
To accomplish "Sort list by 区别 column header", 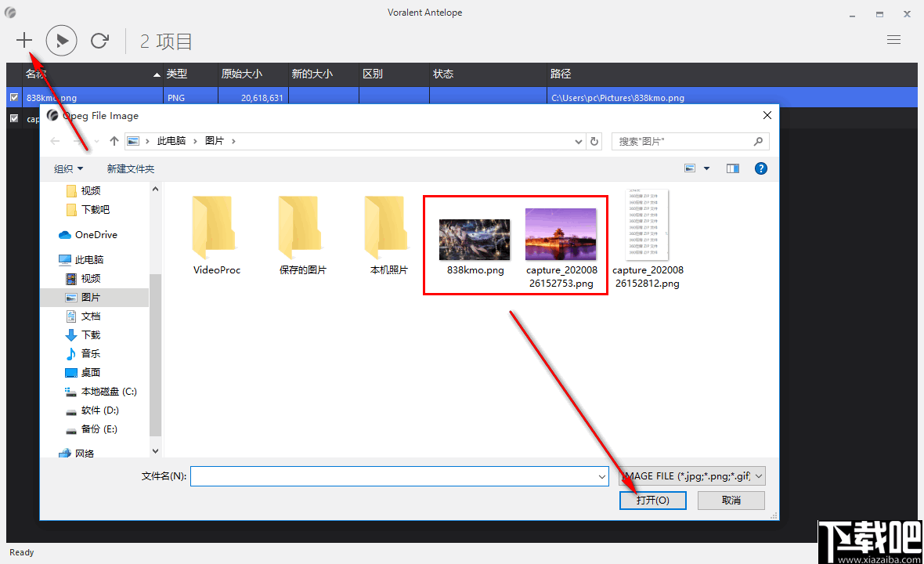I will pos(394,74).
